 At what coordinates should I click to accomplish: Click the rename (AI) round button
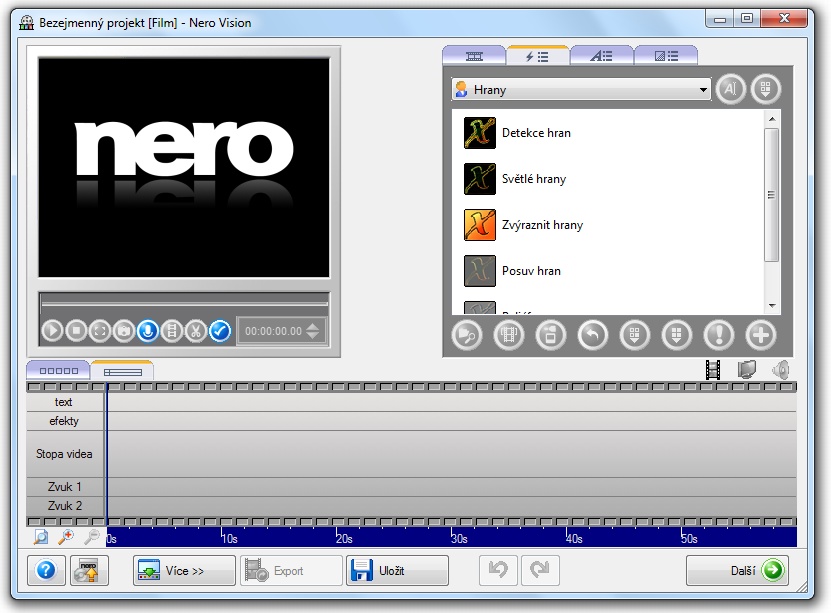[x=730, y=89]
